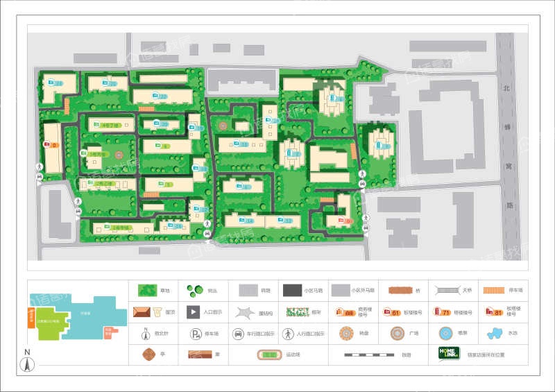This screenshot has height=392, width=555.
Task: Click the slab building number 61 badge
Action: pyautogui.click(x=392, y=312)
